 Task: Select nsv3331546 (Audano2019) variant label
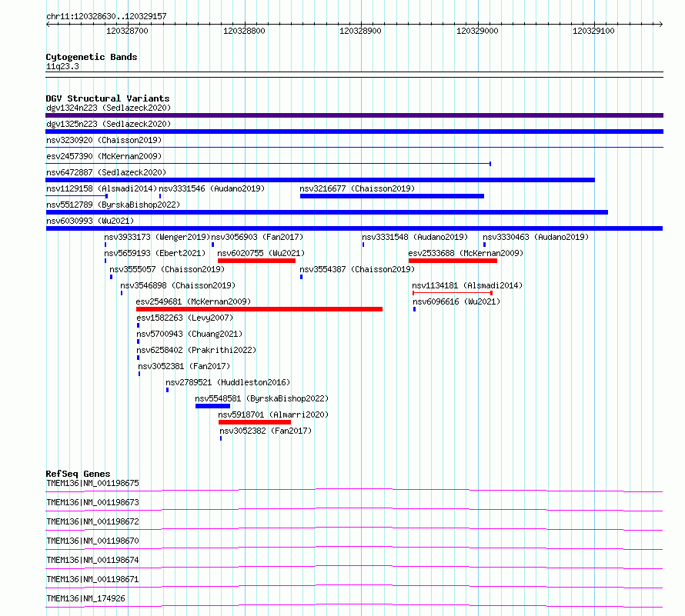click(x=212, y=188)
